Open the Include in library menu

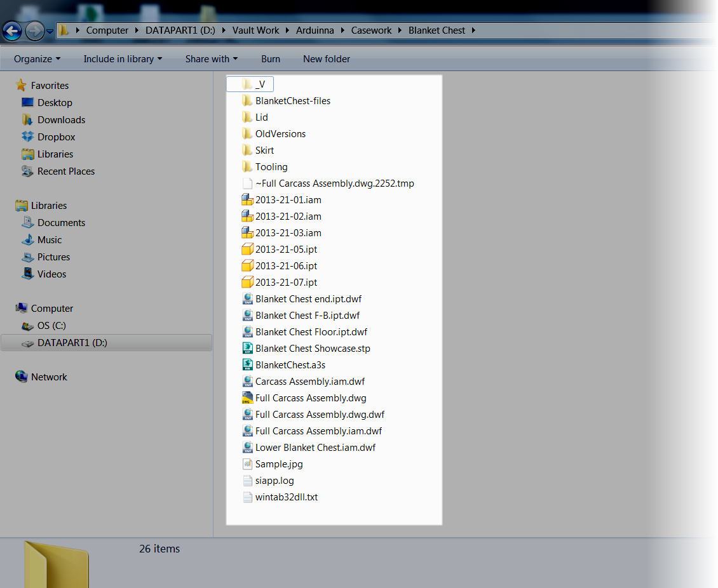coord(122,58)
